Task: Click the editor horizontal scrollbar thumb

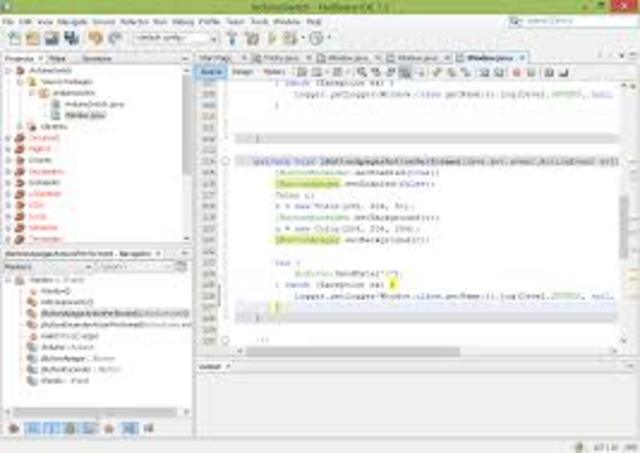Action: pos(353,351)
